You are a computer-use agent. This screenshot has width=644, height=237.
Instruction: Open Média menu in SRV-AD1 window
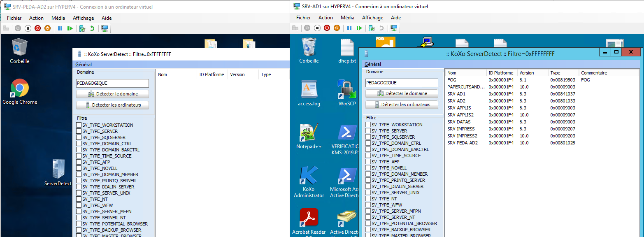coord(347,18)
